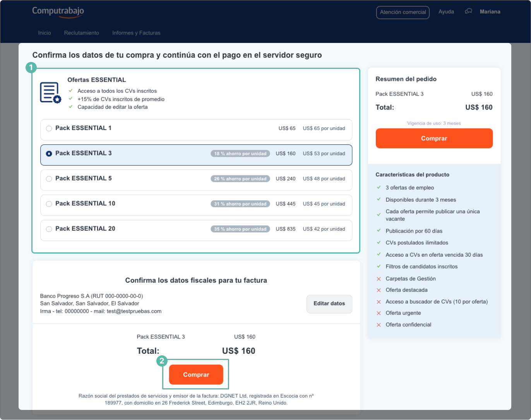Open the chat bubble icon
This screenshot has width=531, height=420.
coord(468,12)
